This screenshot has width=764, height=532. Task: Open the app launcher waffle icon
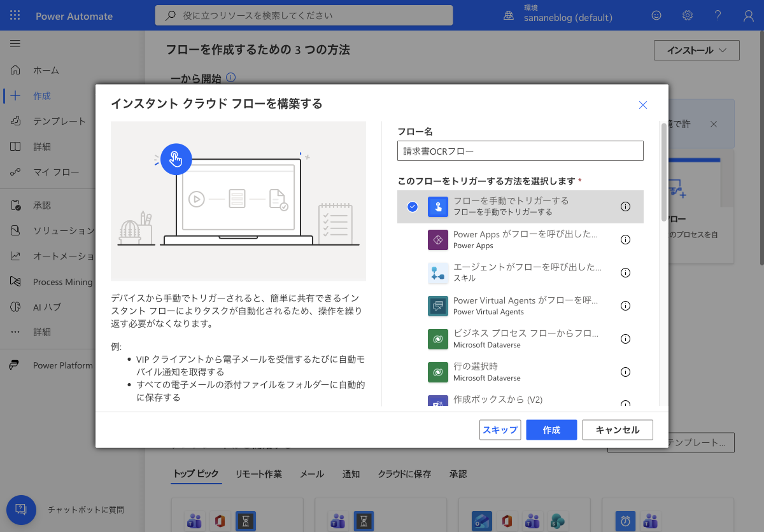pyautogui.click(x=15, y=16)
